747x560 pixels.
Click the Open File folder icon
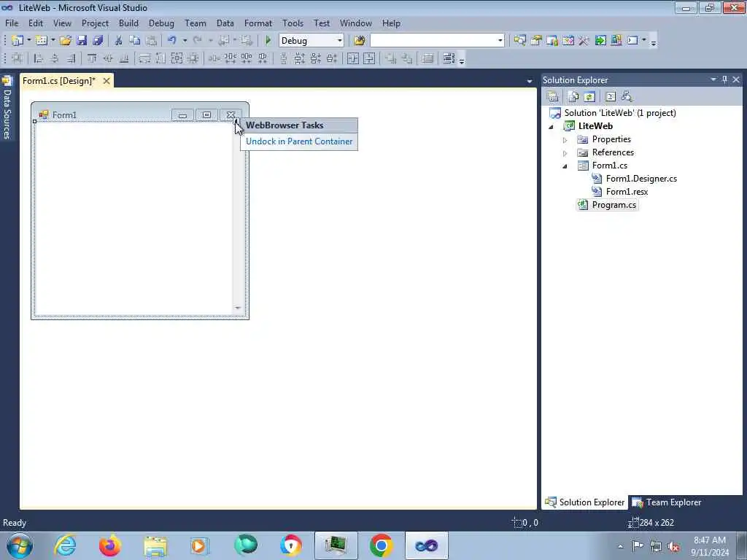(66, 41)
